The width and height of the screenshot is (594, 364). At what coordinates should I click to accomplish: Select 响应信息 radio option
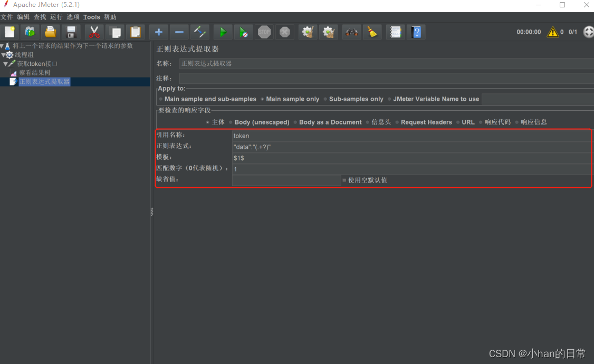pyautogui.click(x=531, y=122)
